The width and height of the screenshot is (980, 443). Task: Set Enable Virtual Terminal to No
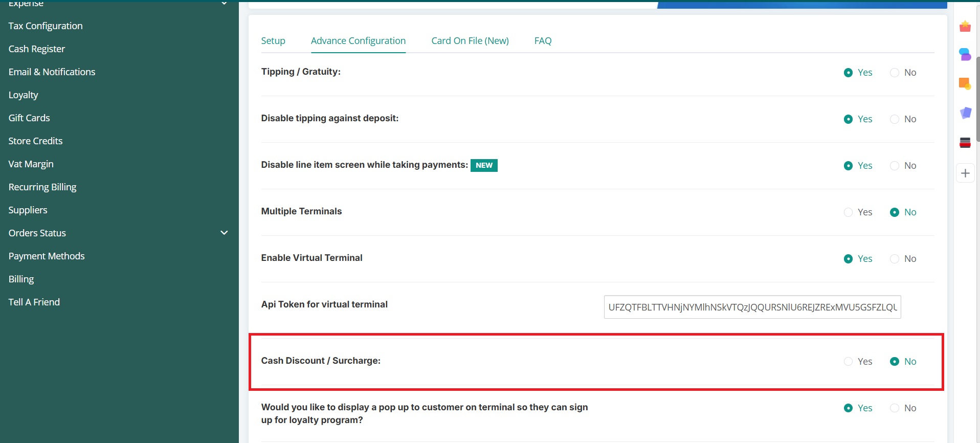[x=894, y=259]
